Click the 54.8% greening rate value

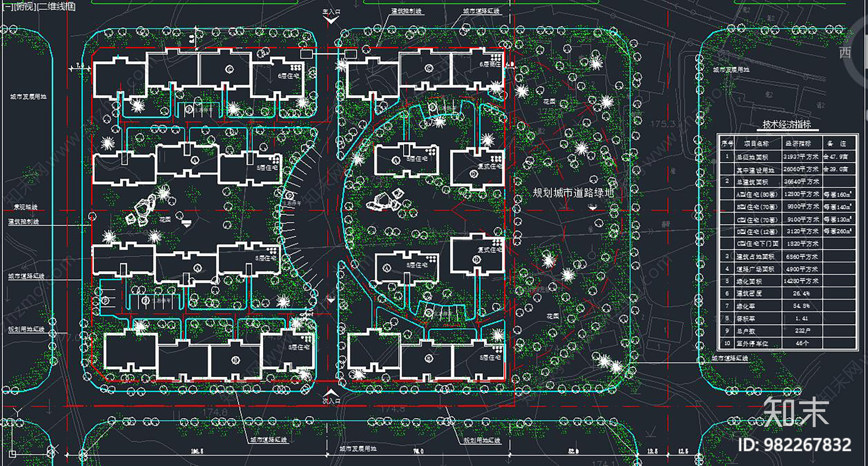coord(801,306)
